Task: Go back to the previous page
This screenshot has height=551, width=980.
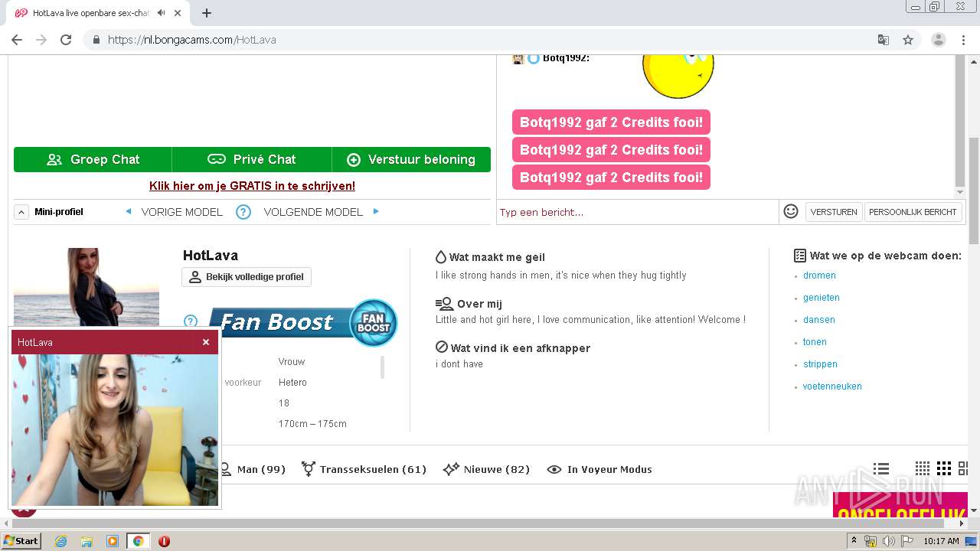Action: [17, 40]
